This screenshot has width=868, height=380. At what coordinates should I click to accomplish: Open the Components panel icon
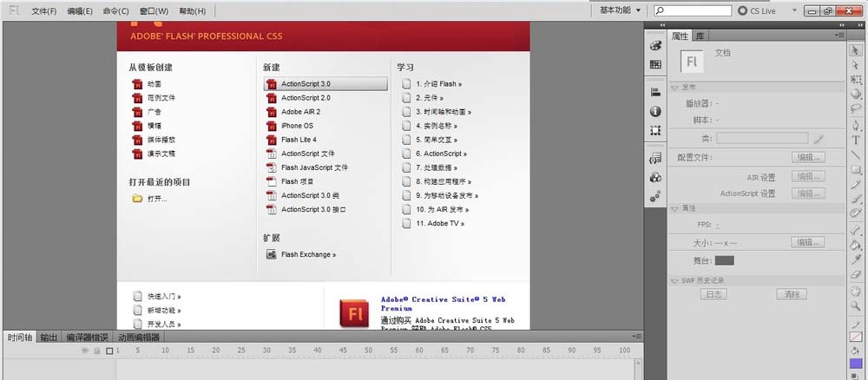pyautogui.click(x=655, y=177)
